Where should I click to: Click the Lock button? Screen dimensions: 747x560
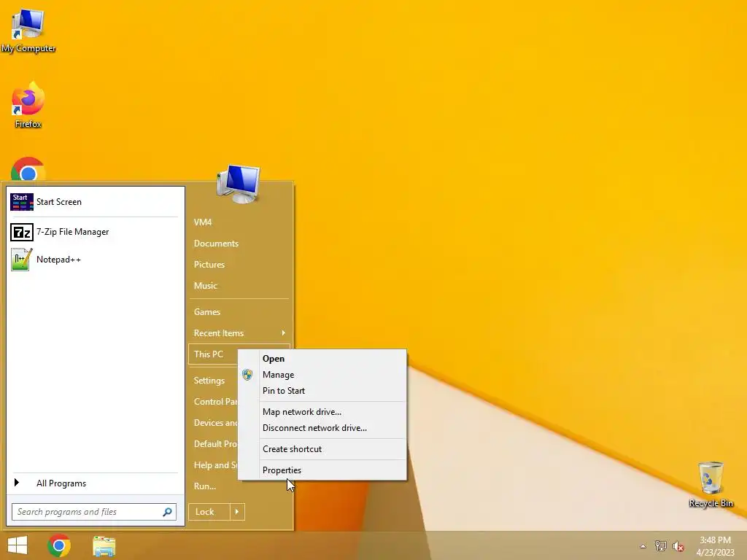pyautogui.click(x=209, y=512)
